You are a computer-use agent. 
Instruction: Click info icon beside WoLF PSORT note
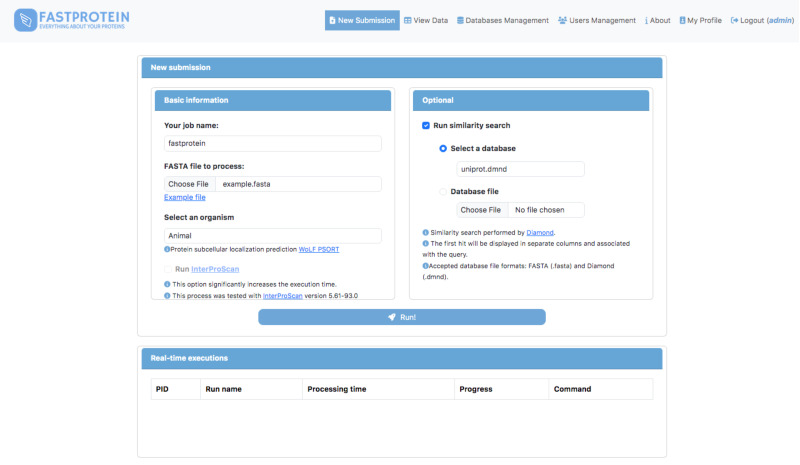point(167,250)
